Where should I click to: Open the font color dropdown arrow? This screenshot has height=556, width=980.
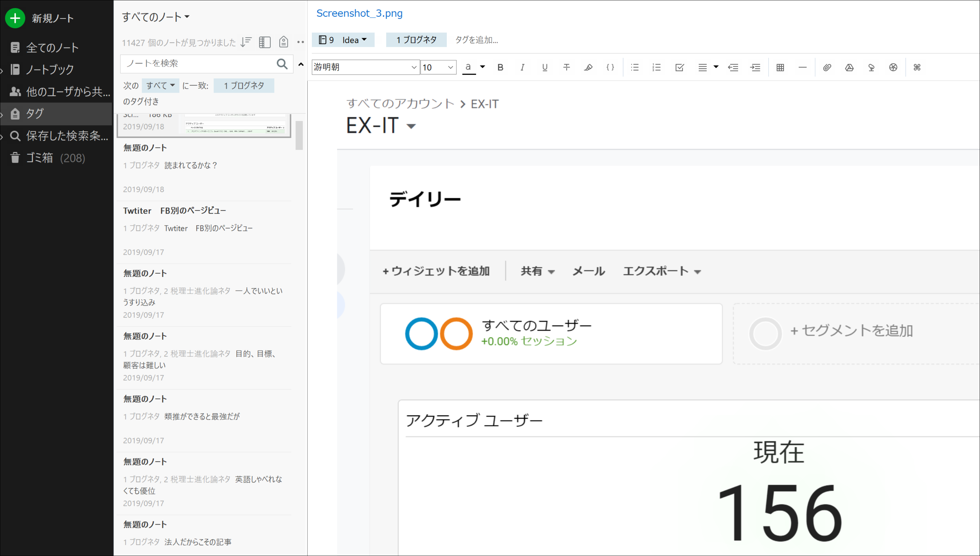pos(482,67)
